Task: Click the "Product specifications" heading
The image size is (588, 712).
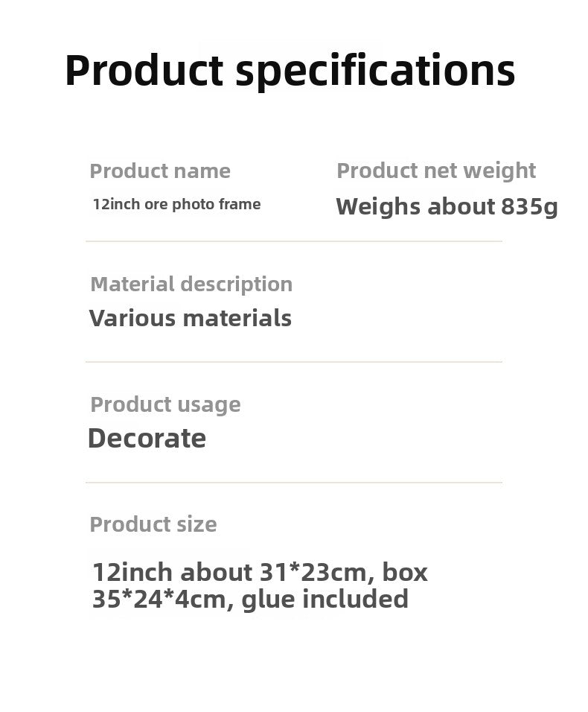Action: [290, 71]
